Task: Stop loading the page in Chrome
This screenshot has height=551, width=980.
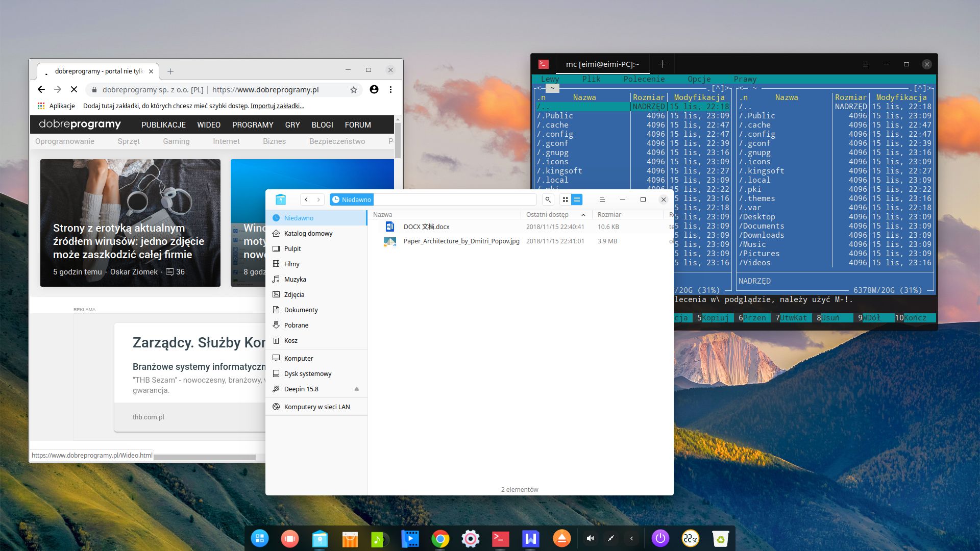Action: 74,90
